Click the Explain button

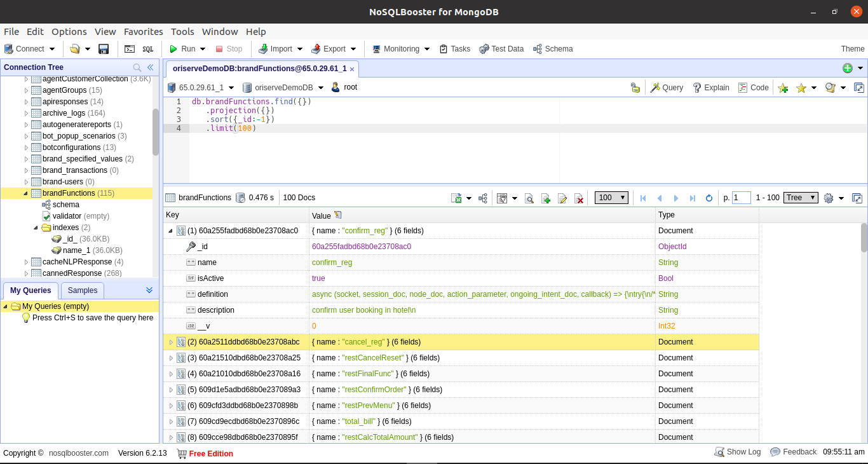pyautogui.click(x=710, y=88)
